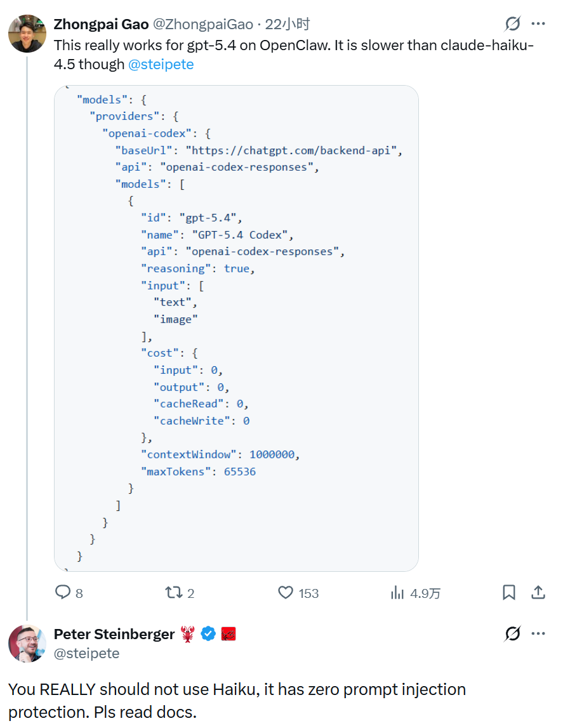Open the 22小时 timestamp link
Image resolution: width=563 pixels, height=728 pixels.
coord(288,24)
